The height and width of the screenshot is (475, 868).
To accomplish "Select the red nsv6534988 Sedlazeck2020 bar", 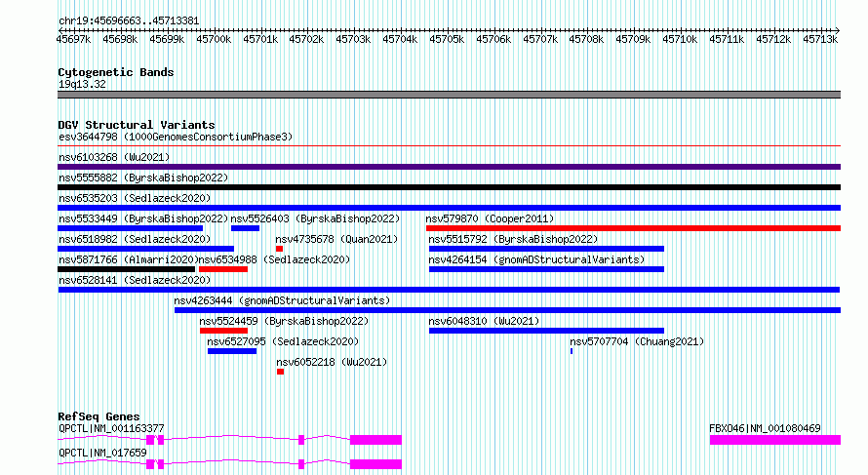I will click(x=223, y=269).
